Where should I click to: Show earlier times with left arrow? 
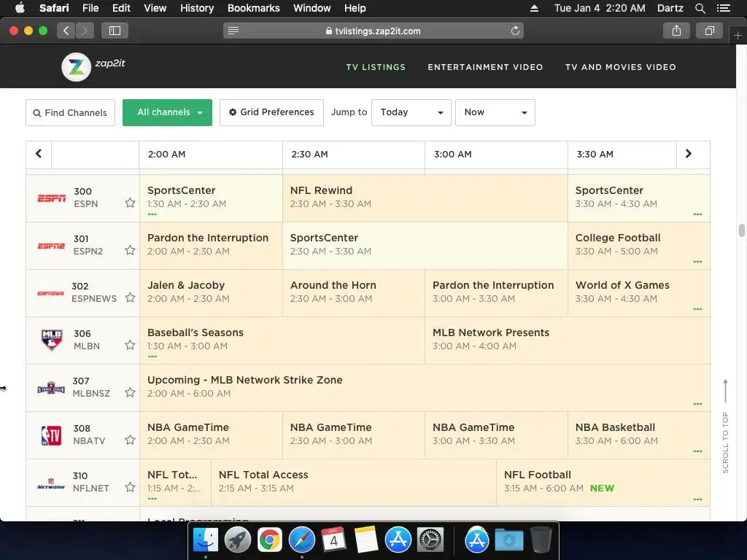pos(39,154)
